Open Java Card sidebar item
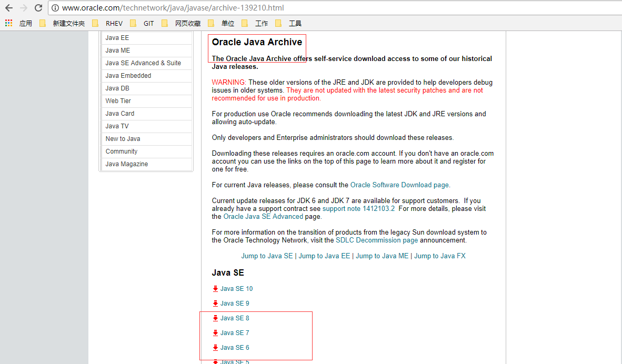Viewport: 622px width, 364px height. [x=147, y=114]
